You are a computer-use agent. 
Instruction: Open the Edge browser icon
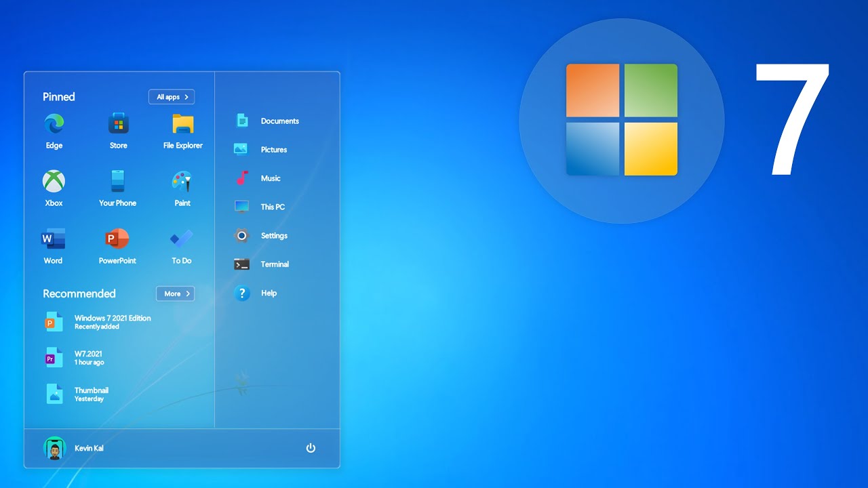coord(54,123)
